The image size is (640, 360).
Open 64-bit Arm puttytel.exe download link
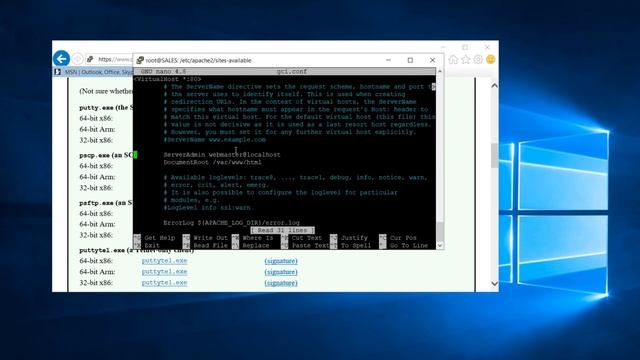pos(164,272)
